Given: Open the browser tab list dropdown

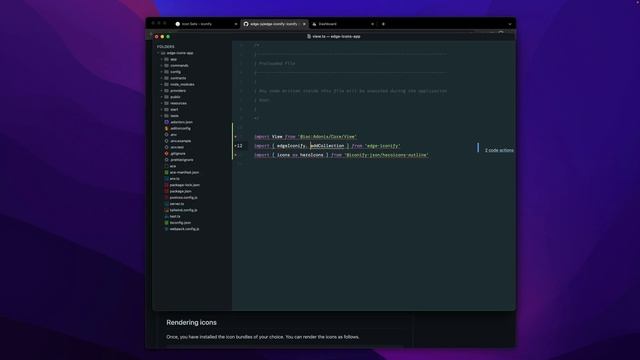Looking at the screenshot, I should 510,24.
